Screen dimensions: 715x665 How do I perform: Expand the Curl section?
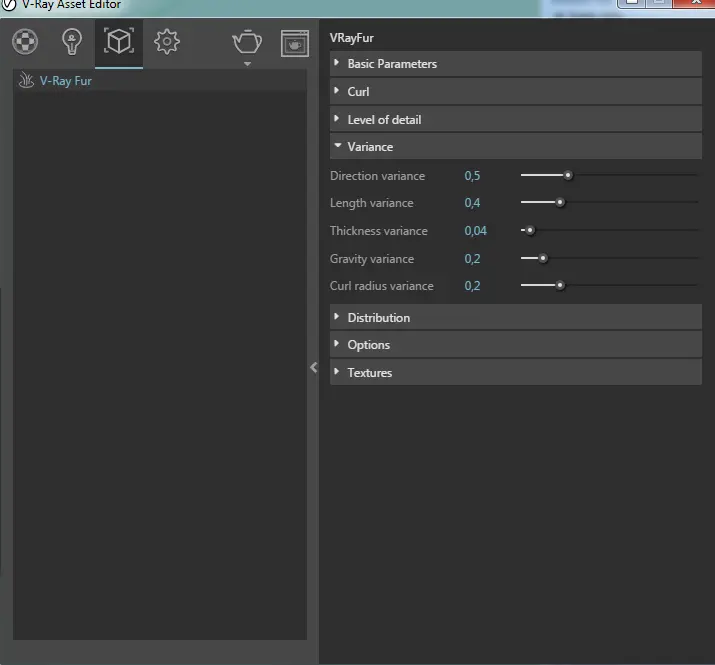point(358,92)
